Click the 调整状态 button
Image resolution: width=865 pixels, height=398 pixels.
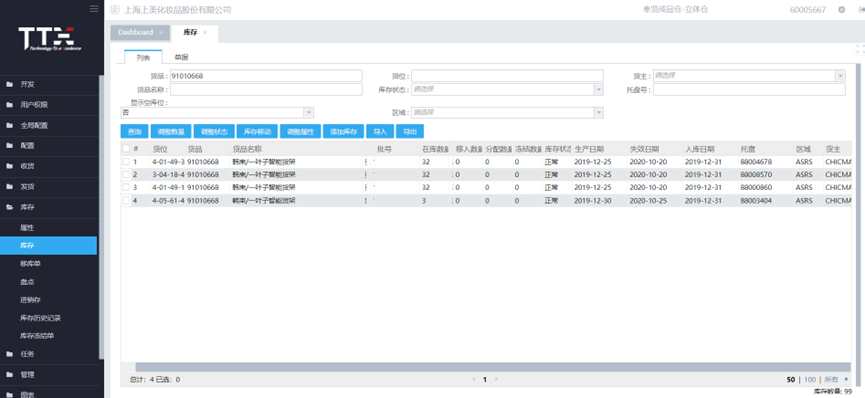[x=215, y=131]
